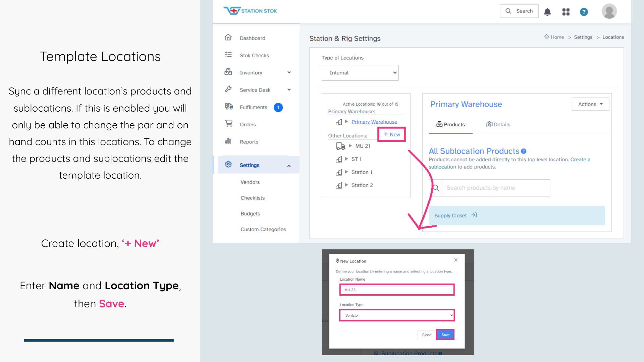This screenshot has height=362, width=644.
Task: Open the Type of Locations dropdown
Action: (x=360, y=73)
